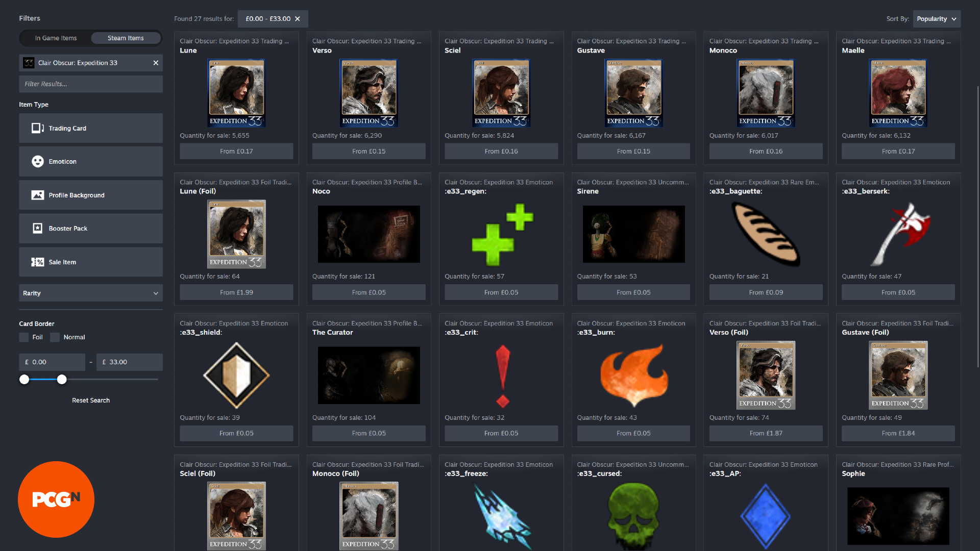Click the maximum price slider handle
Viewport: 980px width, 551px height.
pyautogui.click(x=62, y=380)
